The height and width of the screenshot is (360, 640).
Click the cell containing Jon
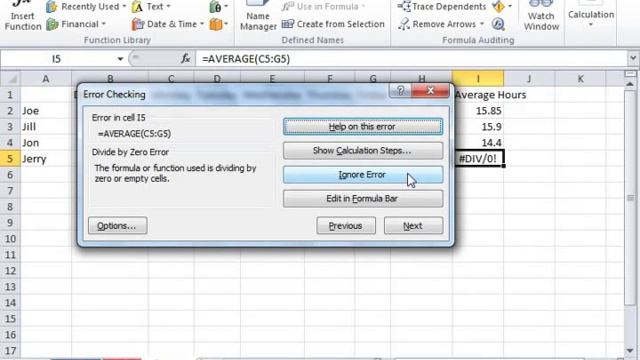tap(46, 143)
